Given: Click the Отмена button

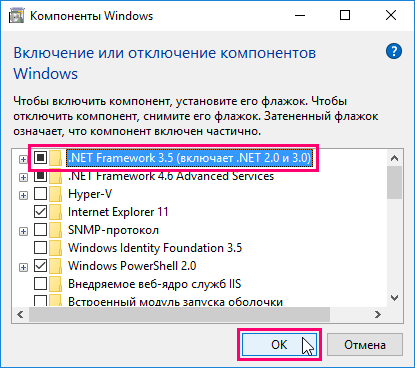Looking at the screenshot, I should coord(365,345).
